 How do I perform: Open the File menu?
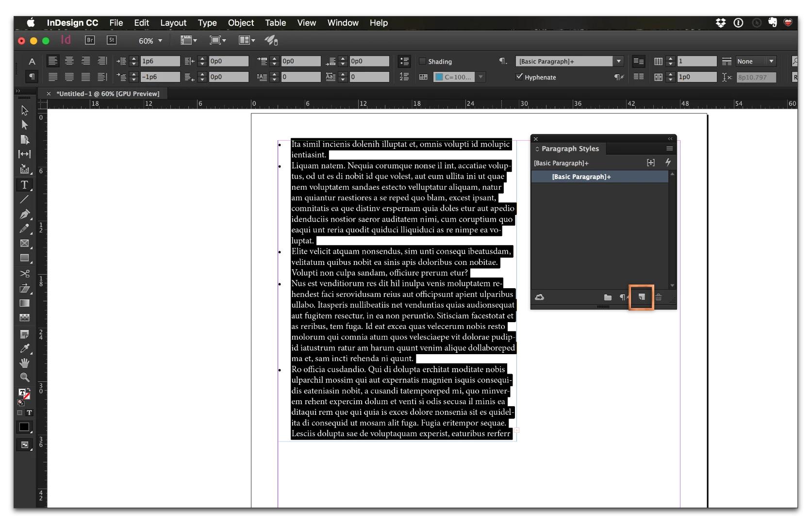point(116,23)
